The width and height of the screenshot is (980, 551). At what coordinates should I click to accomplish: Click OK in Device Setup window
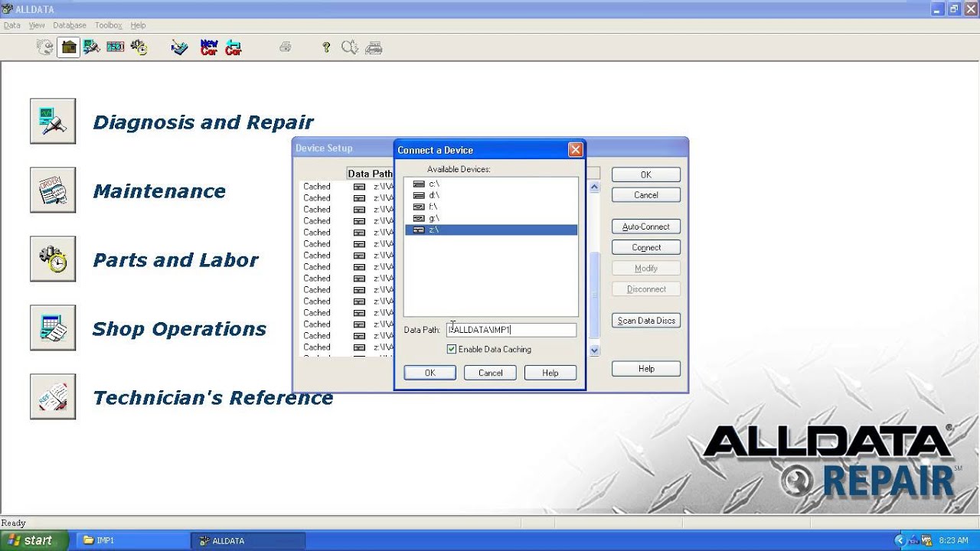(x=646, y=174)
